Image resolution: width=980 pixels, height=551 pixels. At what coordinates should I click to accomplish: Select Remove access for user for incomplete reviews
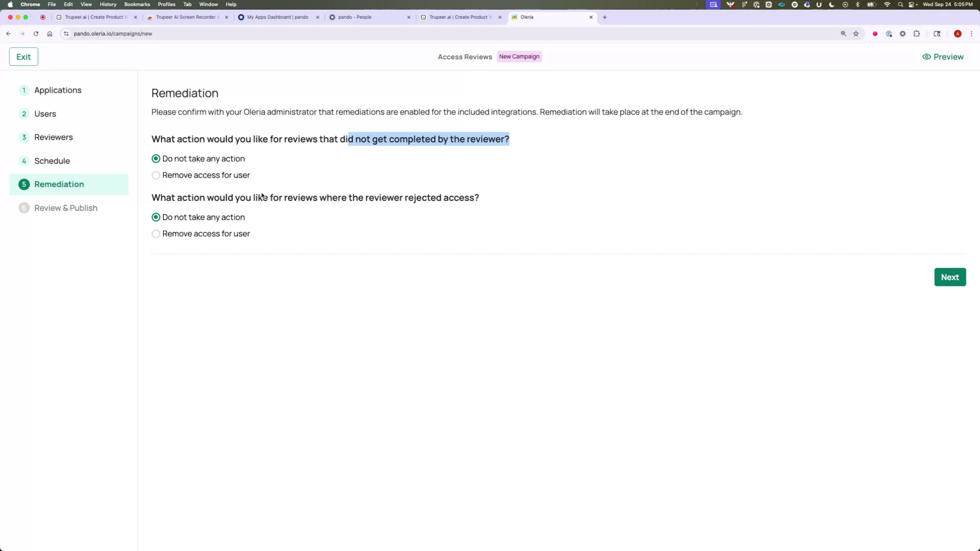pos(156,175)
